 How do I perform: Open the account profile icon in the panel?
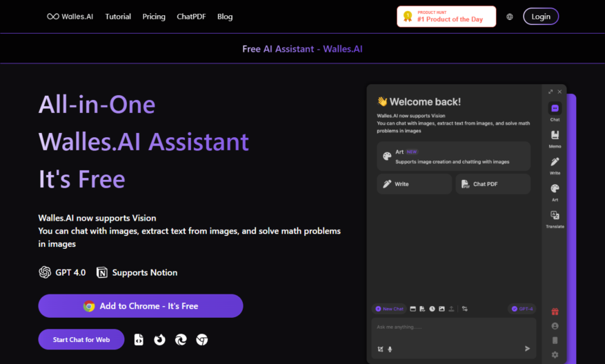coord(555,326)
